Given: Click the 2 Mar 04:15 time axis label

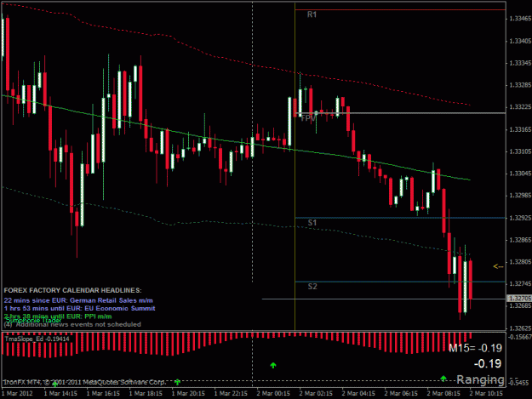Looking at the screenshot, I should pos(358,394).
